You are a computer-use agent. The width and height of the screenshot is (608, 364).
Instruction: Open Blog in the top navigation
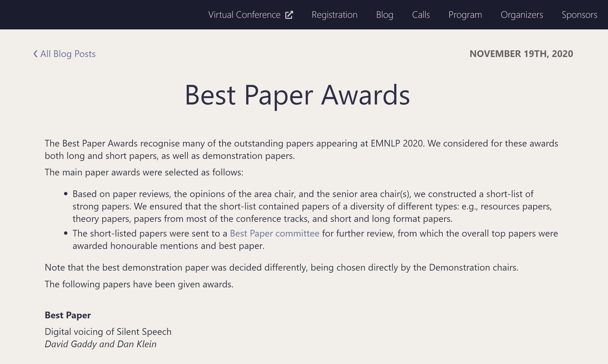(x=384, y=15)
